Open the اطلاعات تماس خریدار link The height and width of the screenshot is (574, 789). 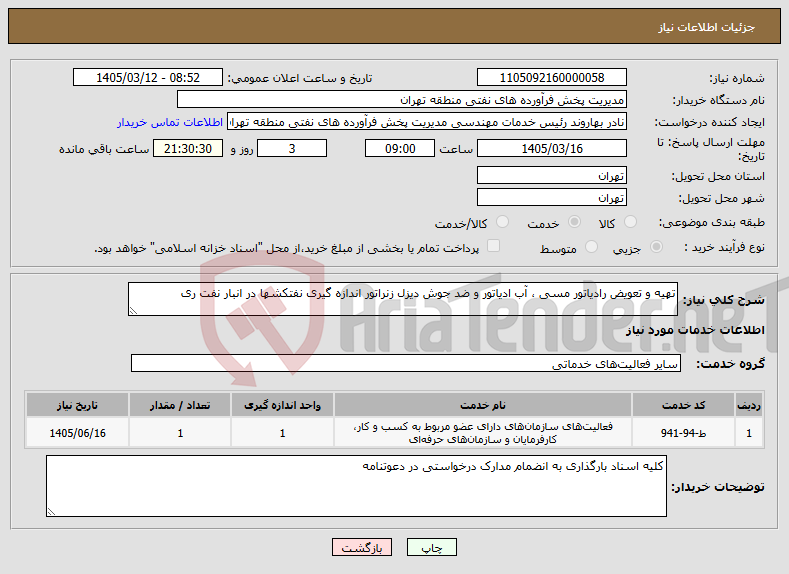(x=170, y=122)
